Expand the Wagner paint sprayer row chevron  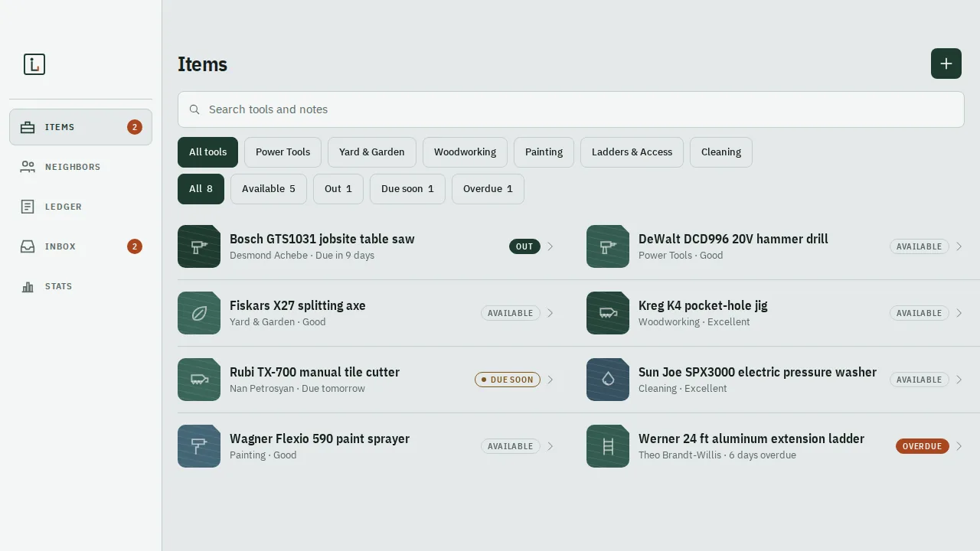pos(550,446)
